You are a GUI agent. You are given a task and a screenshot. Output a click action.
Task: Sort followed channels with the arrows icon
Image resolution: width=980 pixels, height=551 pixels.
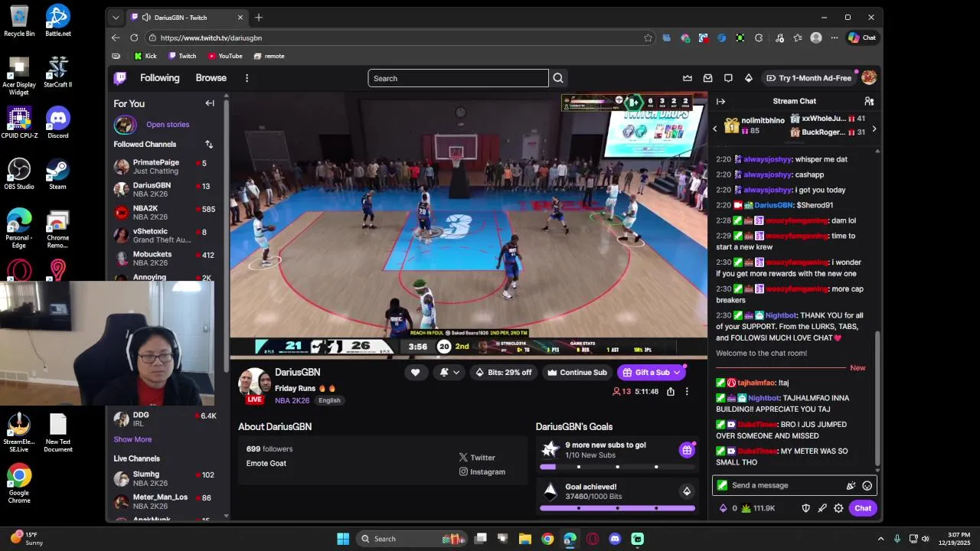(209, 144)
